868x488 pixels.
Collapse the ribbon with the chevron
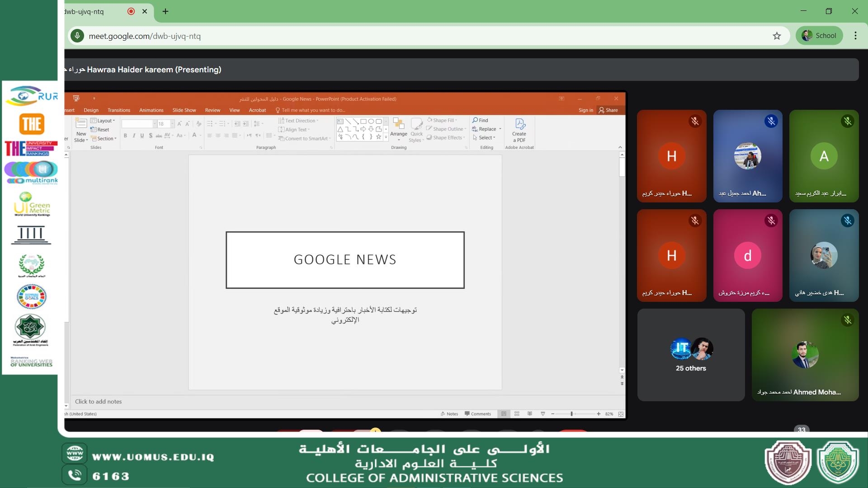(620, 147)
